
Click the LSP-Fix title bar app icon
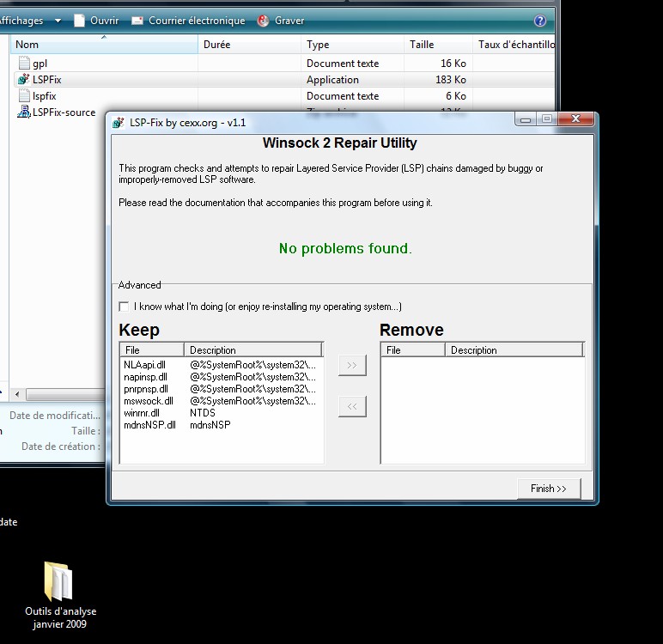click(118, 123)
